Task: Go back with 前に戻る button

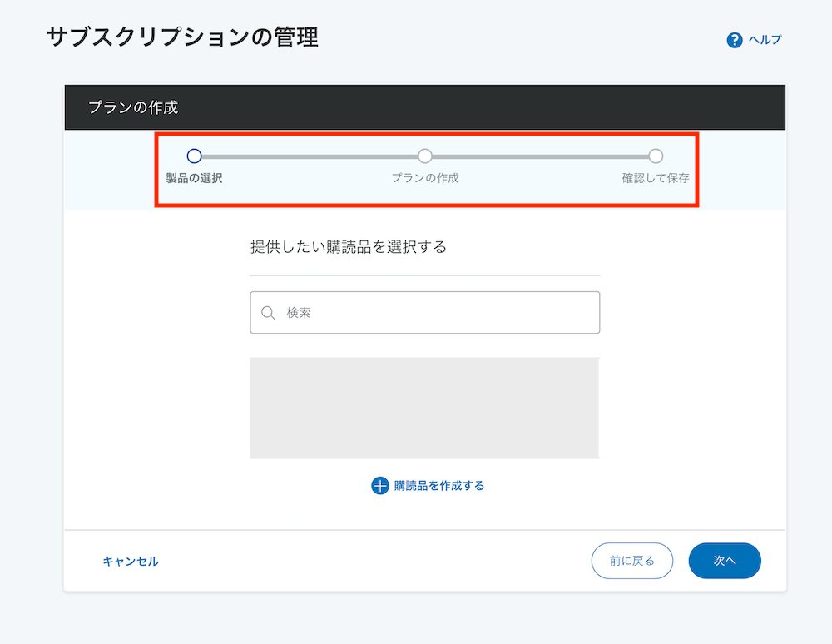Action: tap(632, 561)
